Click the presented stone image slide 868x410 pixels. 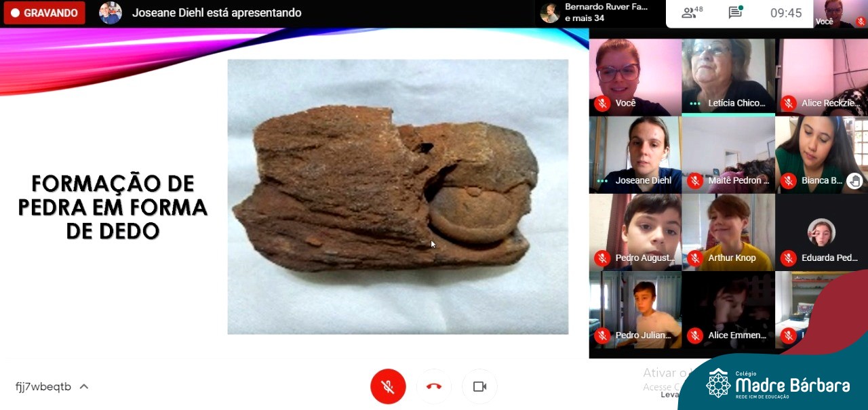[397, 197]
